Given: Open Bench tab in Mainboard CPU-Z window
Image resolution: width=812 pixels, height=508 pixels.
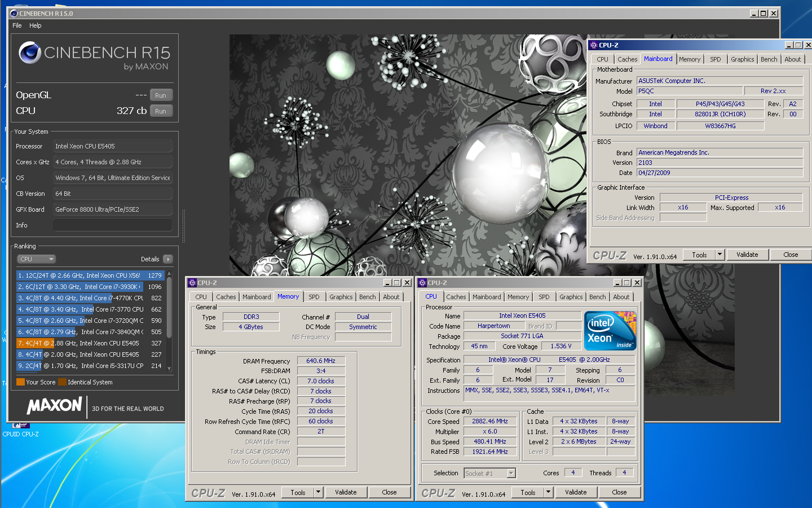Looking at the screenshot, I should (x=769, y=59).
